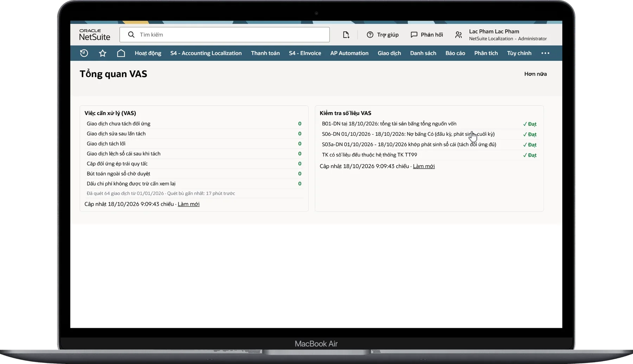Open the Giao dịch menu
633x364 pixels.
[389, 53]
